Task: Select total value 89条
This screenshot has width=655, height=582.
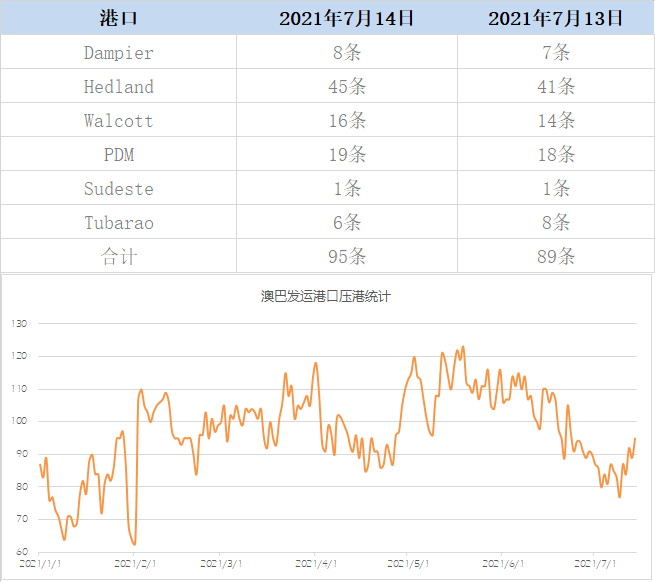Action: (x=556, y=257)
